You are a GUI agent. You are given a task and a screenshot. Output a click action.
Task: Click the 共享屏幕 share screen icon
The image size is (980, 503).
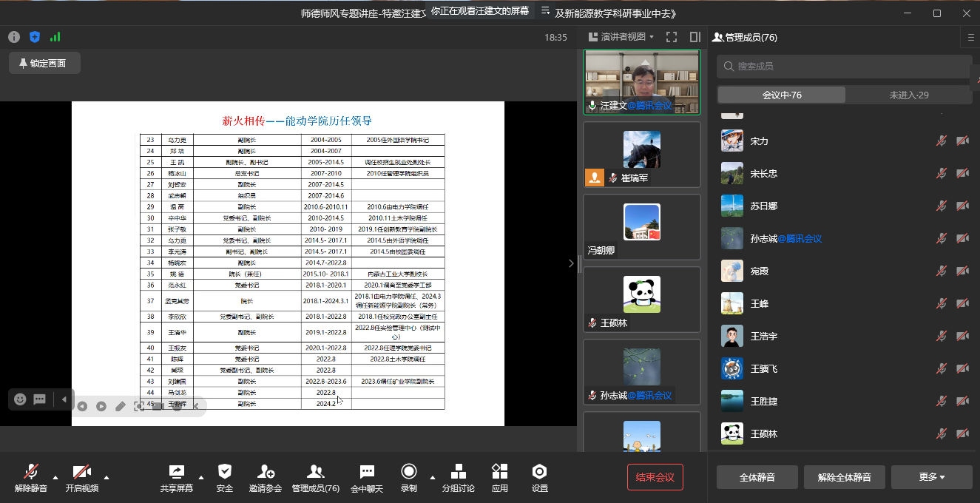pyautogui.click(x=176, y=477)
